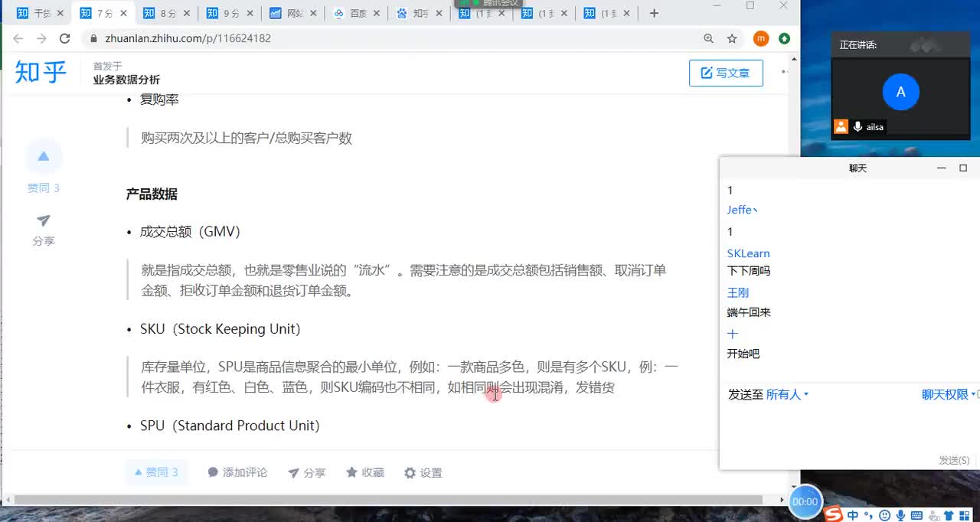Click the Sogou user account icon

[933, 515]
